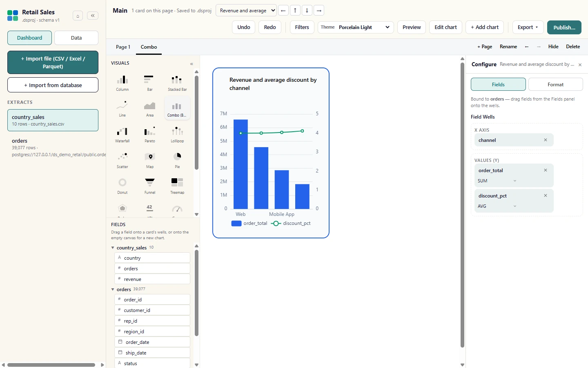Open the SUM aggregation dropdown
588x368 pixels.
(497, 181)
